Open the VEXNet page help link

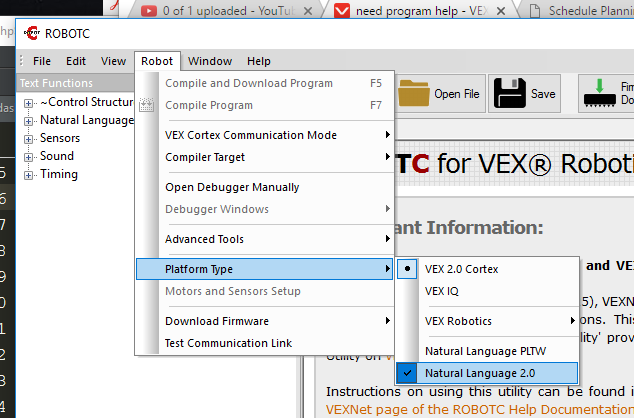coord(480,409)
